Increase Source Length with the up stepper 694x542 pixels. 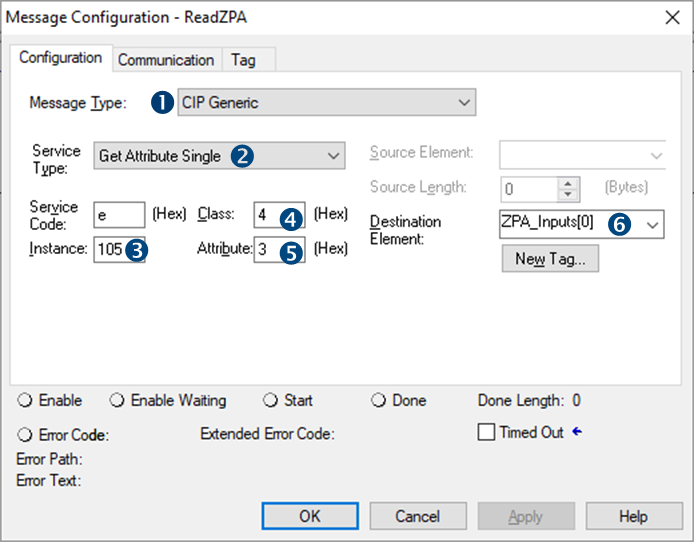568,184
